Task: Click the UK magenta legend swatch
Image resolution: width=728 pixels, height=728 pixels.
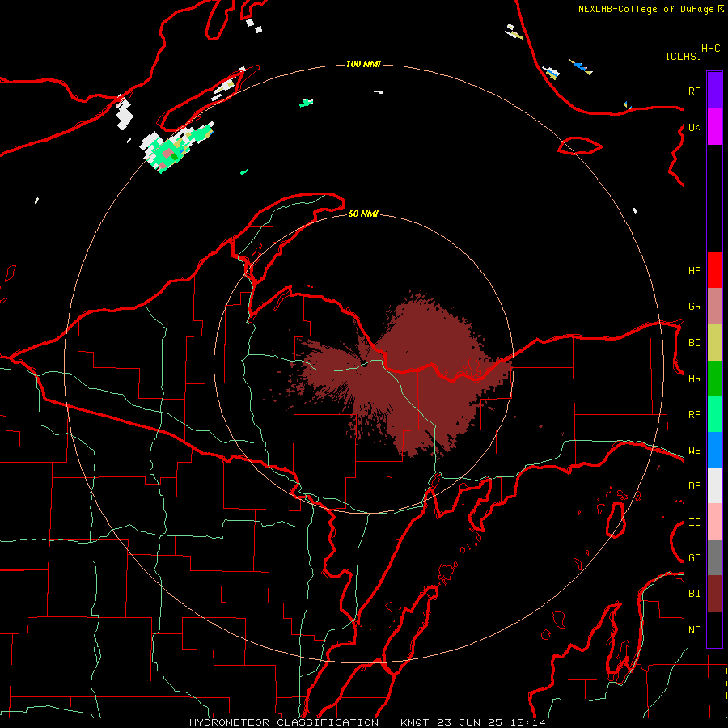Action: 714,127
